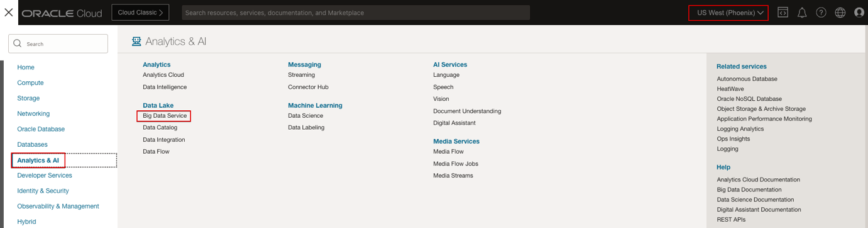Open the Data Labeling link
The height and width of the screenshot is (228, 868).
[x=306, y=127]
